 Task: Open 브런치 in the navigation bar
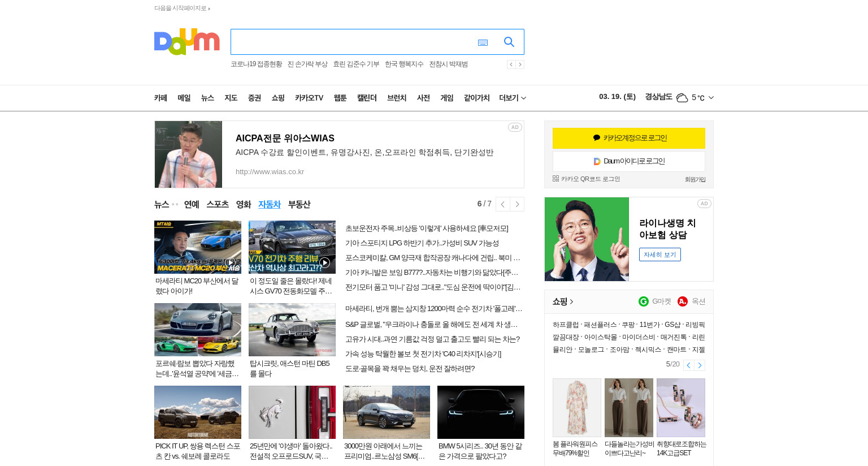pos(397,98)
